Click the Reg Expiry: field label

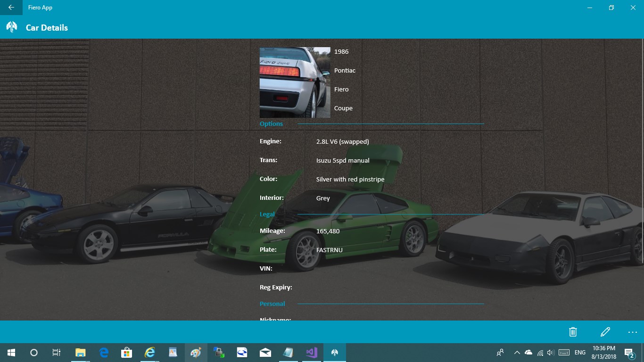[276, 287]
